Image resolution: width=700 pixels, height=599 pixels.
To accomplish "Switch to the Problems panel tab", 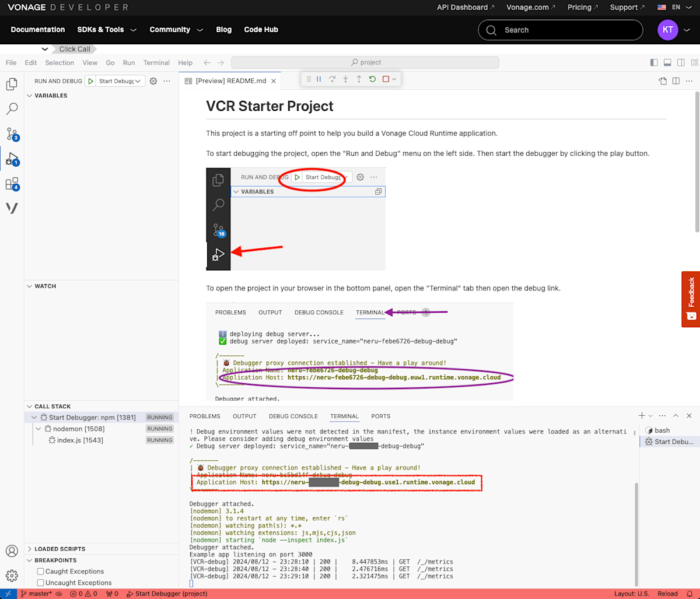I will click(x=205, y=416).
